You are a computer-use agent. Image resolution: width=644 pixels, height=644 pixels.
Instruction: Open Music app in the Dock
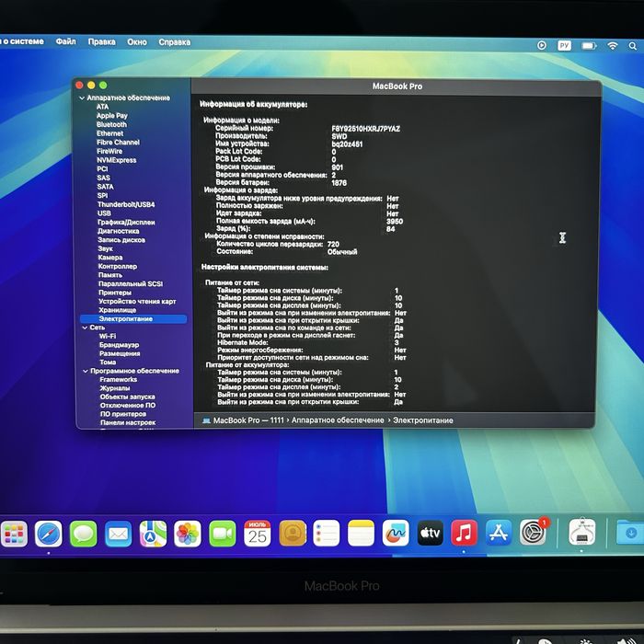pos(464,533)
